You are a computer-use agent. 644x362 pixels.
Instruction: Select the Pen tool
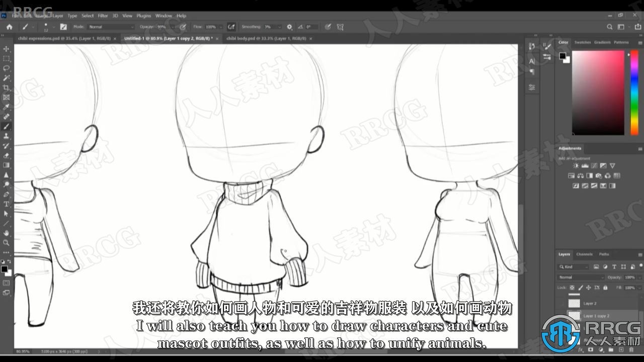[7, 194]
